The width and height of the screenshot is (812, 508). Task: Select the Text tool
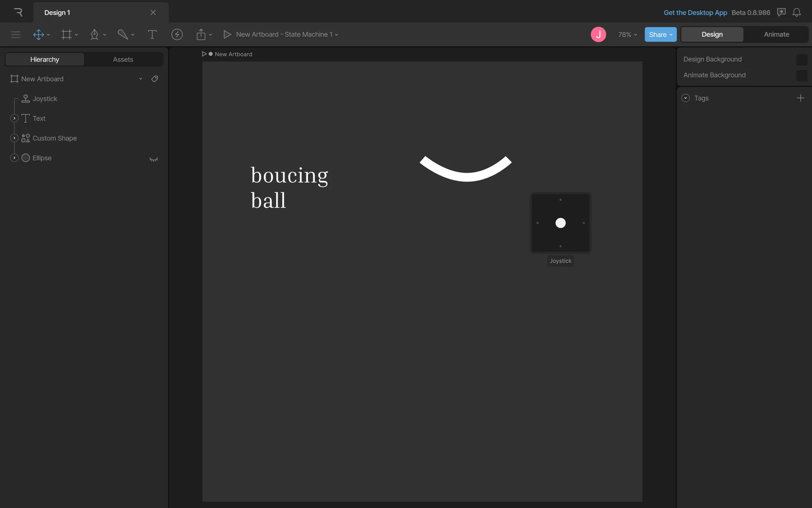coord(152,35)
